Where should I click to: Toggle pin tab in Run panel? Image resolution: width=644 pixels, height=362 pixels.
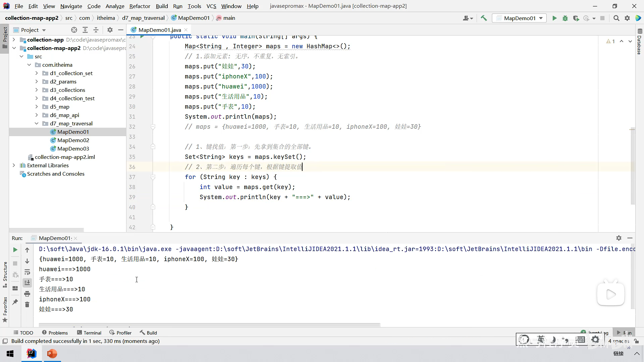pyautogui.click(x=15, y=302)
